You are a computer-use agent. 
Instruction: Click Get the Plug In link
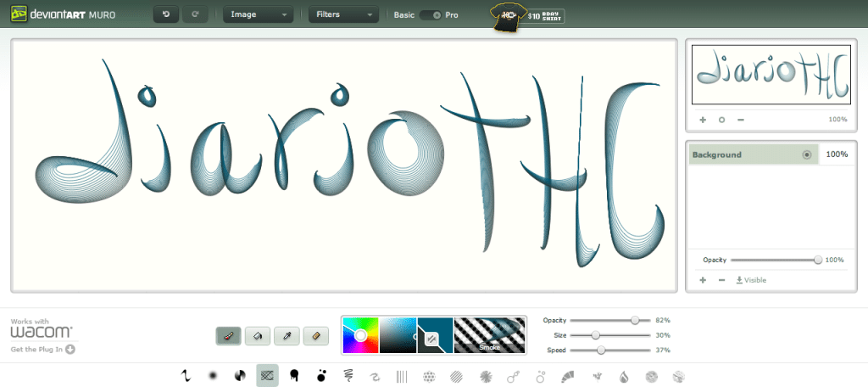42,350
